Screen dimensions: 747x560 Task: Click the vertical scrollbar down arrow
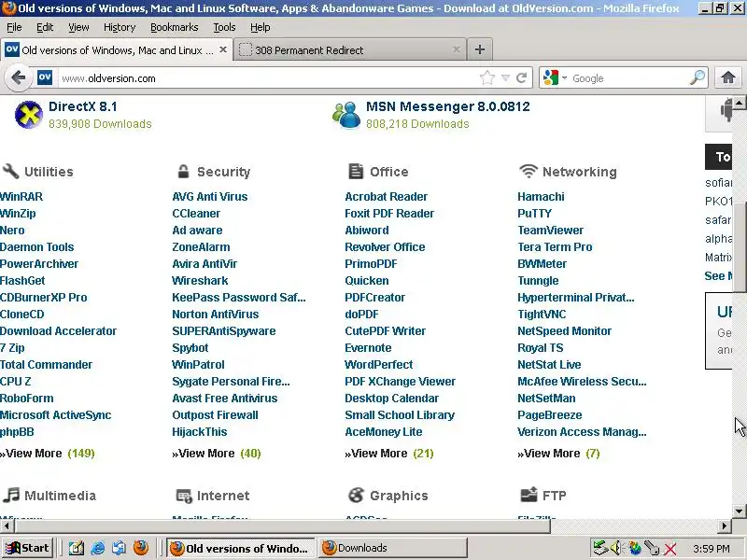[739, 511]
